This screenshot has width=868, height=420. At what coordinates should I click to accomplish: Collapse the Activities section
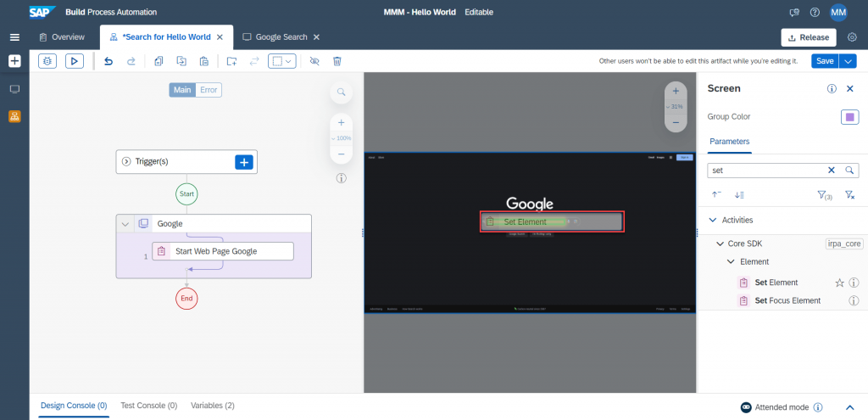pos(713,220)
